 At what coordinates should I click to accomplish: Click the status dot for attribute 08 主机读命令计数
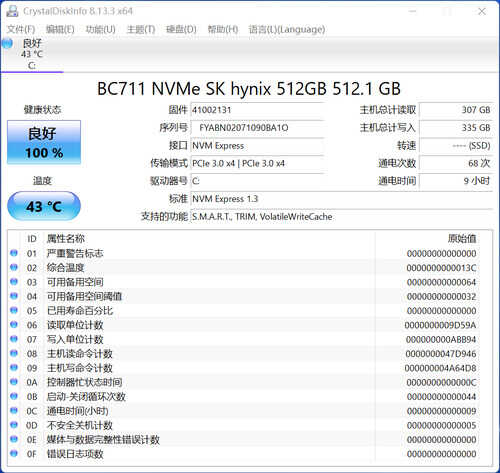point(14,353)
